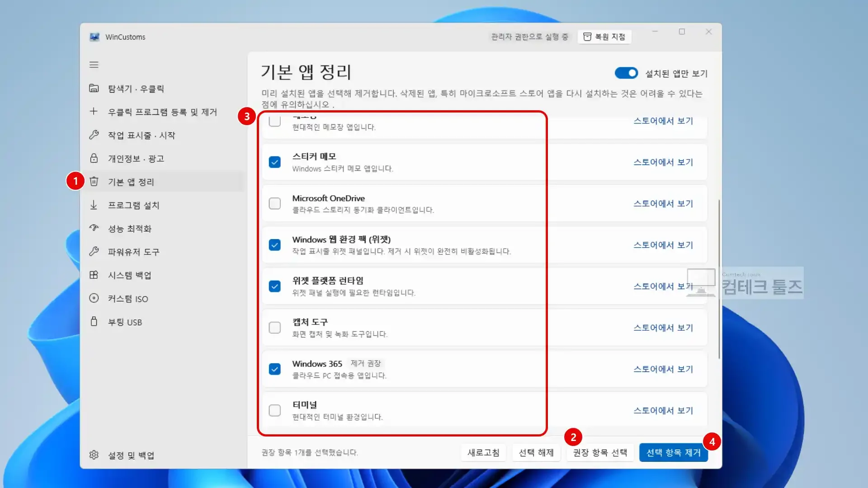Viewport: 868px width, 488px height.
Task: Open 파워유저 도구 from the sidebar
Action: (x=163, y=252)
